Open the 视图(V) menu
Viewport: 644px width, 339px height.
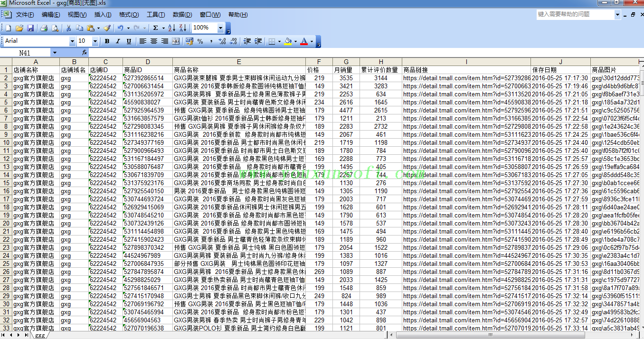click(77, 15)
